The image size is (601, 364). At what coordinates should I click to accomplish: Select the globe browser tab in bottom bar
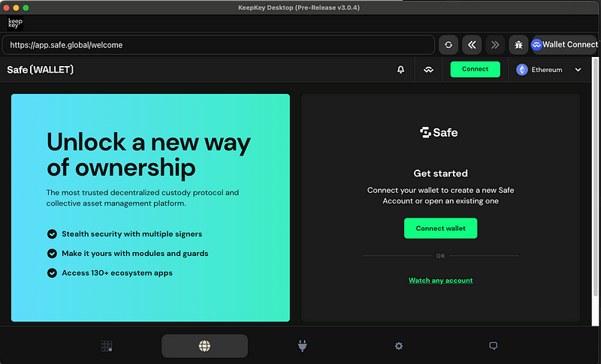click(204, 346)
